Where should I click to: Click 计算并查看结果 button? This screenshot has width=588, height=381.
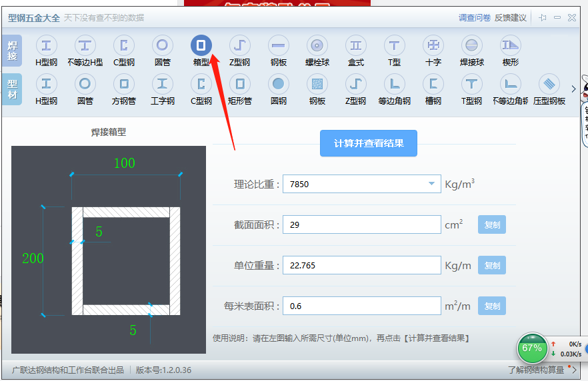(x=368, y=143)
